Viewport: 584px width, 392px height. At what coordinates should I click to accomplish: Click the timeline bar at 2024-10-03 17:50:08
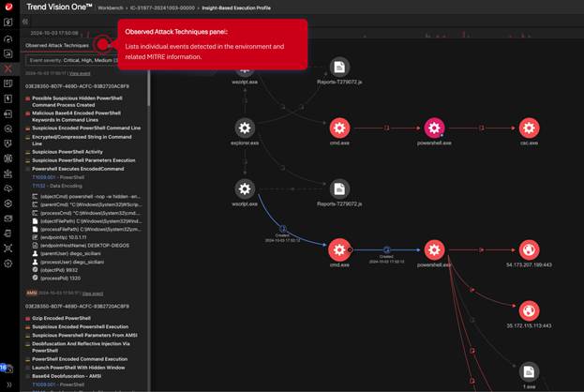point(54,33)
